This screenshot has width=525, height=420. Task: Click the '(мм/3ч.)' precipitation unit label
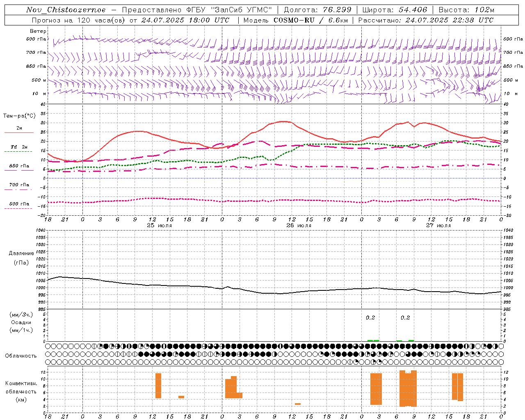(21, 315)
